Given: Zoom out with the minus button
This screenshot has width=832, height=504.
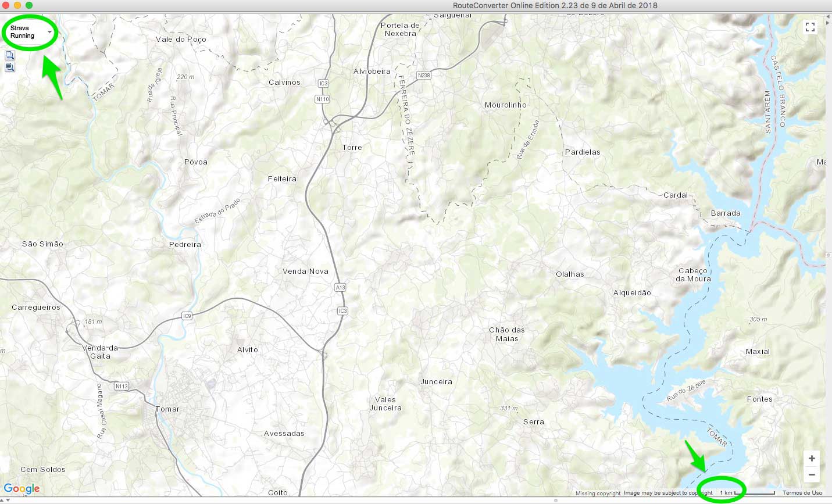Looking at the screenshot, I should point(812,475).
